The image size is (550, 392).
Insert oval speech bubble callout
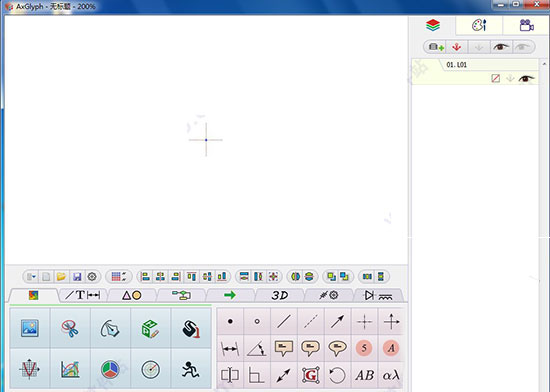pos(337,348)
